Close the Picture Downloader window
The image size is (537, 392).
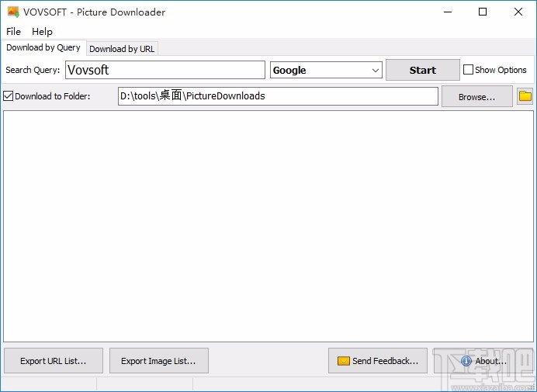click(x=518, y=12)
